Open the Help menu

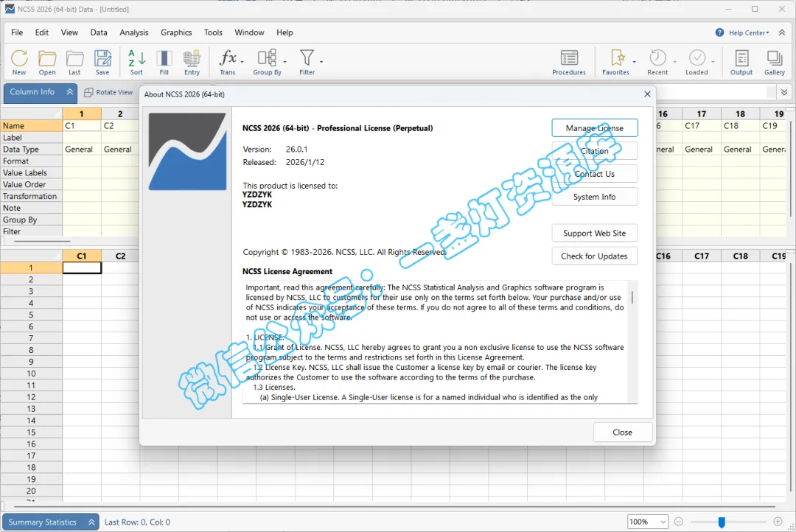click(x=284, y=32)
